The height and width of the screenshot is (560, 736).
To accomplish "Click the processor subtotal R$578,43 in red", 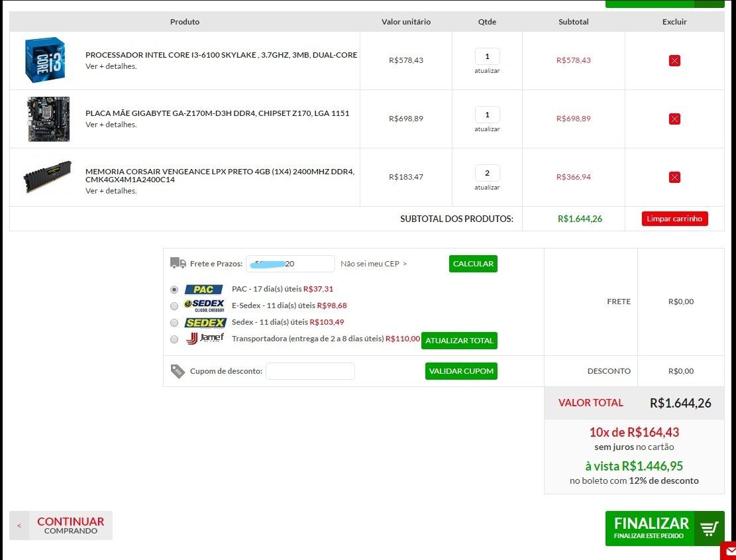I will click(574, 60).
